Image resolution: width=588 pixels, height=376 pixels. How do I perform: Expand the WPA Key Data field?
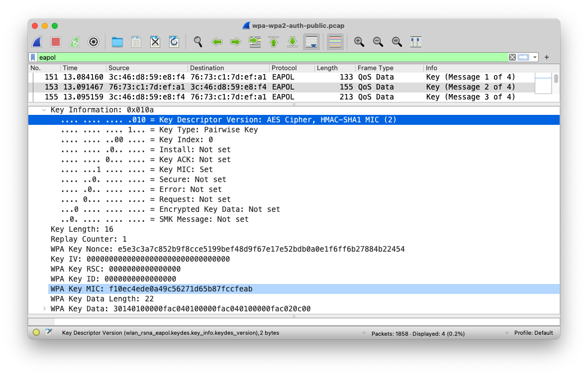tap(44, 309)
